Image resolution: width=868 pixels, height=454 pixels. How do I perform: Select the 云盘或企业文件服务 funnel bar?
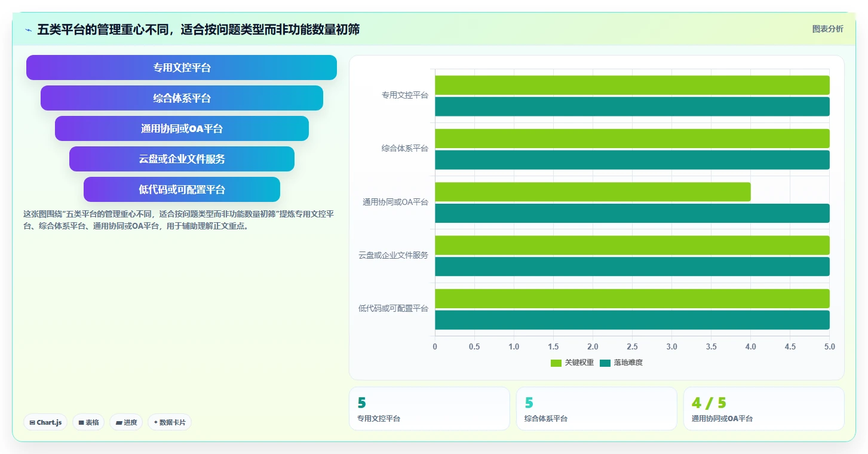(x=182, y=159)
